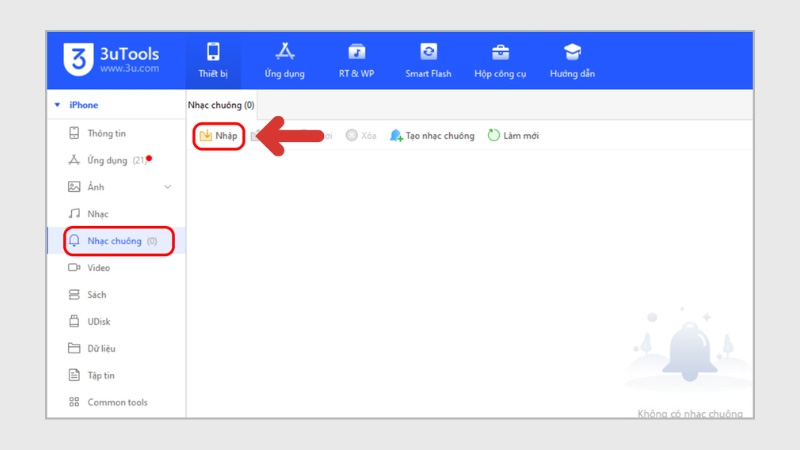This screenshot has width=800, height=450.
Task: Click Tạo nhạc chuông ringtone maker
Action: click(x=432, y=135)
